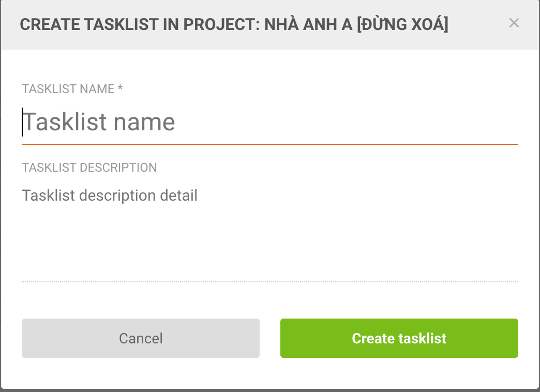Click the description placeholder text
This screenshot has width=540, height=392.
pyautogui.click(x=109, y=195)
